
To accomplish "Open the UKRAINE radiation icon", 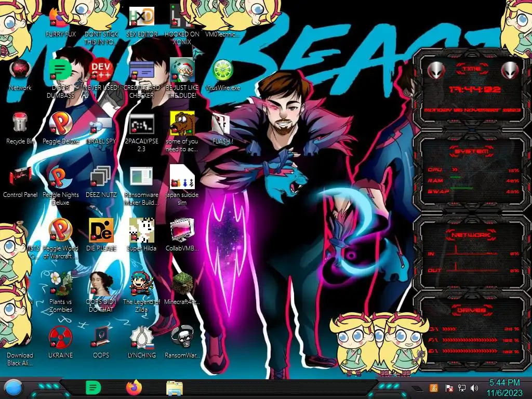I will (60, 342).
